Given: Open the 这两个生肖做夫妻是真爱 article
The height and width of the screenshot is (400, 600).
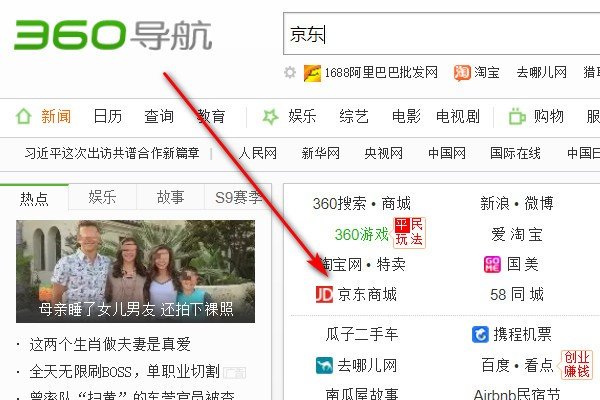Looking at the screenshot, I should click(110, 344).
